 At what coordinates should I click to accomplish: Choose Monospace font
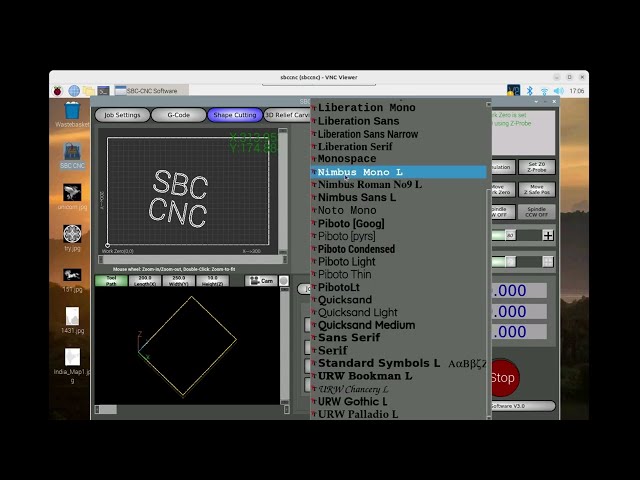tap(398, 158)
